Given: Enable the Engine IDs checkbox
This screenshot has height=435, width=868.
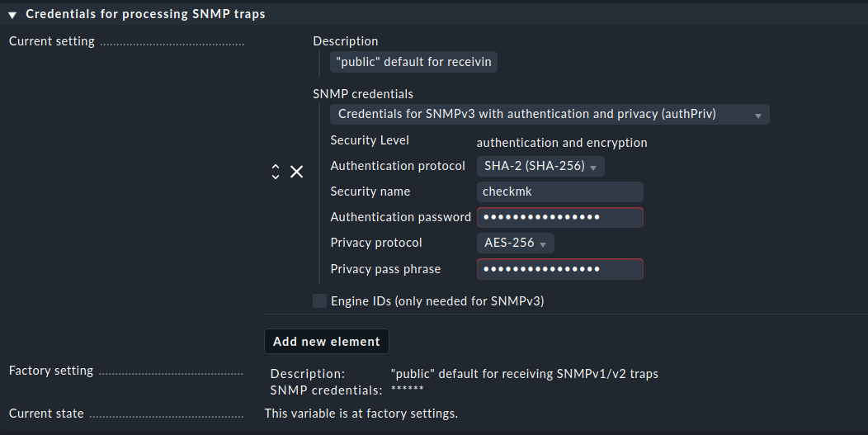Looking at the screenshot, I should (x=319, y=301).
